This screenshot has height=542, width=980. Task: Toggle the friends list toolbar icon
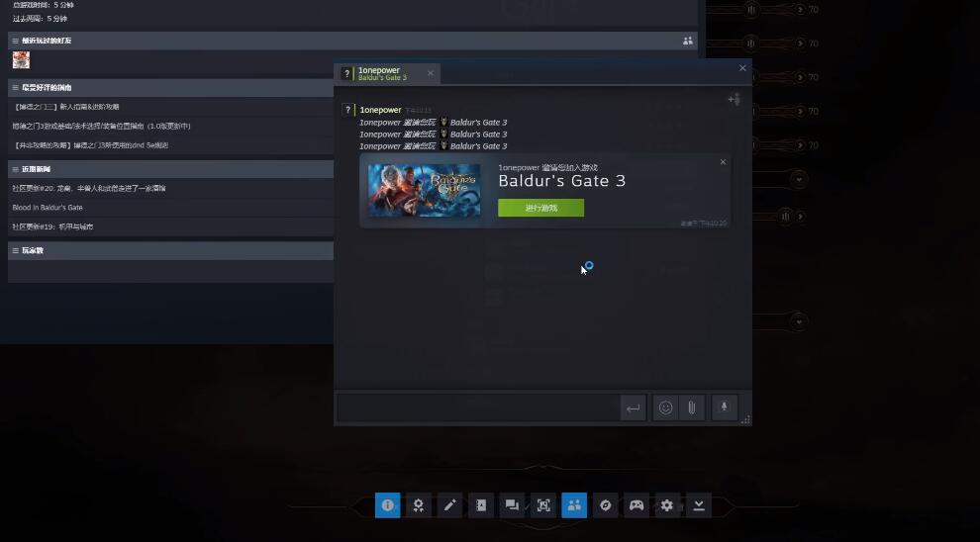coord(574,505)
